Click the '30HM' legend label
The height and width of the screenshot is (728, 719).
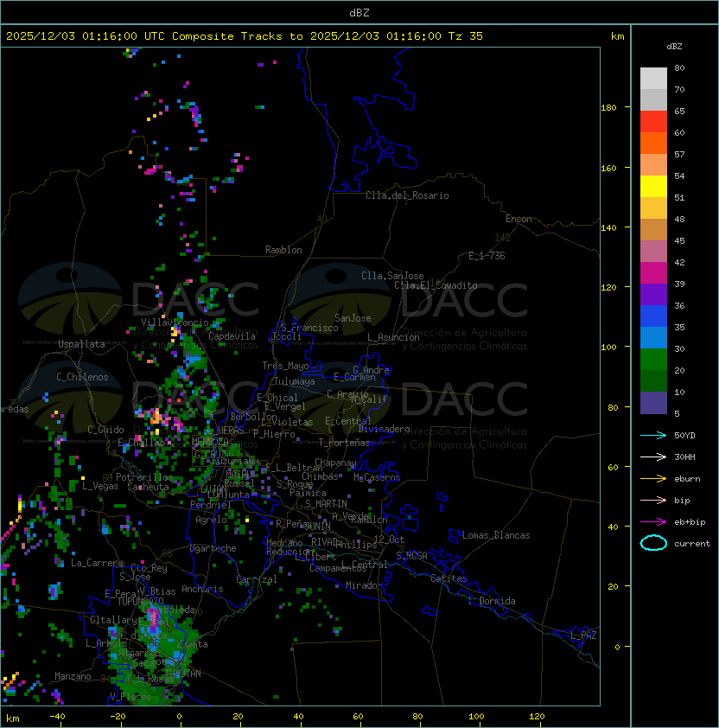pos(684,457)
